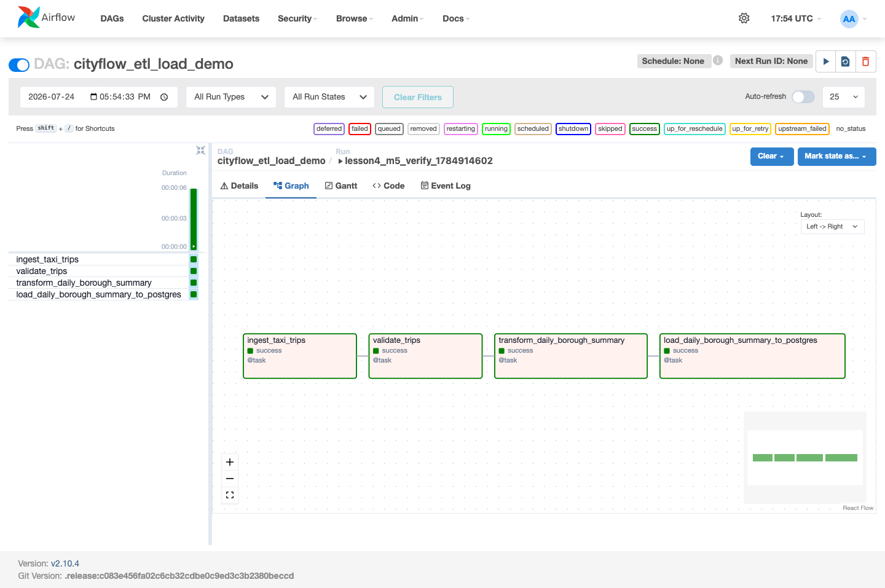Open the settings gear icon
885x588 pixels.
[x=744, y=18]
